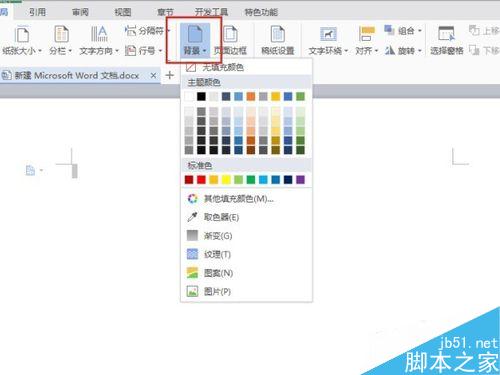The height and width of the screenshot is (375, 500).
Task: Pick green theme color in top row
Action: [x=300, y=97]
